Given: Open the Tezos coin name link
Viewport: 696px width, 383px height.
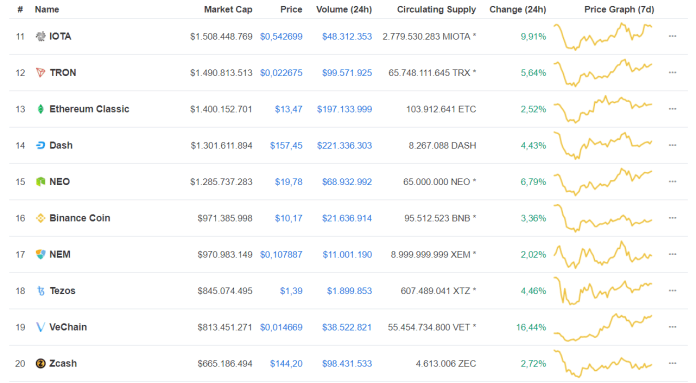Looking at the screenshot, I should pos(63,291).
